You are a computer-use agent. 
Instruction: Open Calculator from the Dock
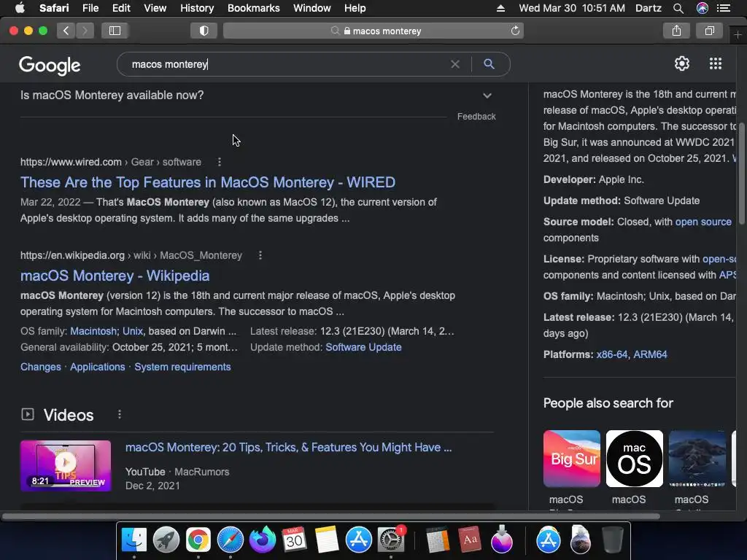[x=438, y=540]
